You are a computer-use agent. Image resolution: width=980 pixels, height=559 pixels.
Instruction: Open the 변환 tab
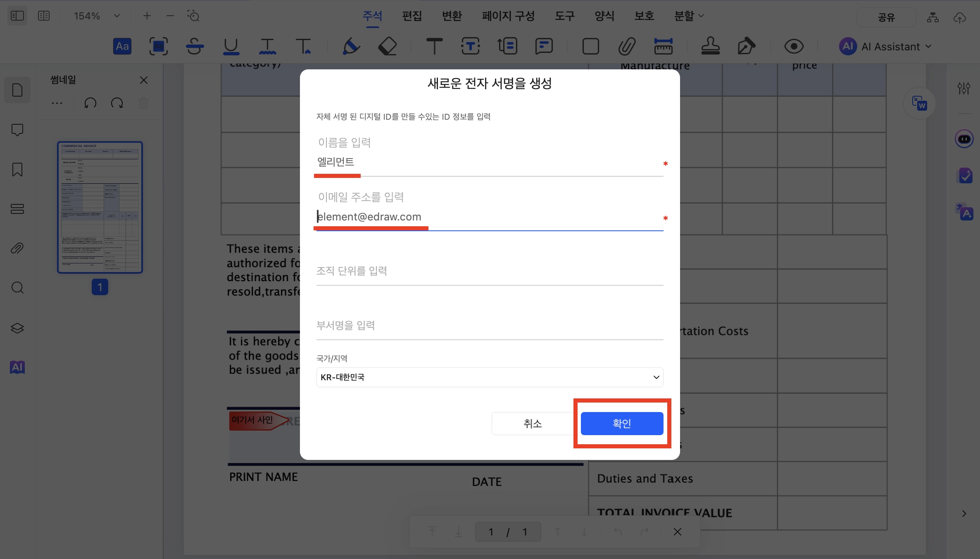point(452,16)
